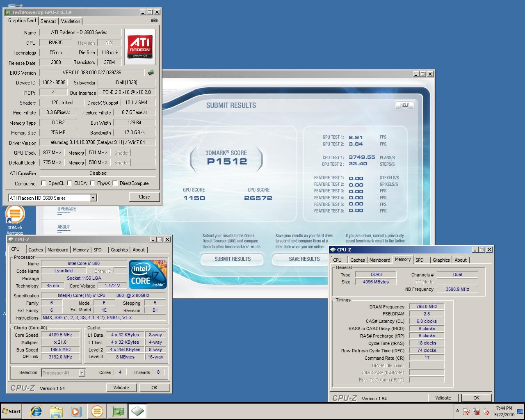This screenshot has width=525, height=420.
Task: Click OK in left CPU-Z window
Action: 154,388
